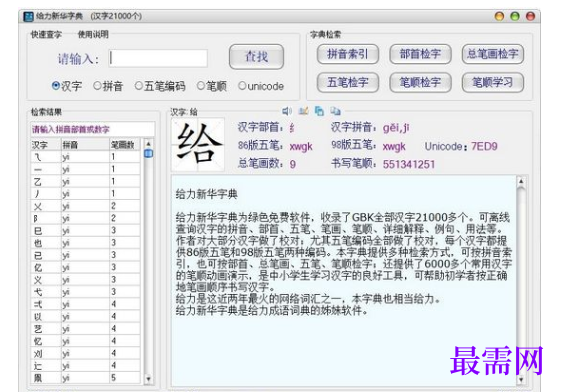Open the 拼音索引 lookup
This screenshot has height=392, width=562.
coord(348,54)
